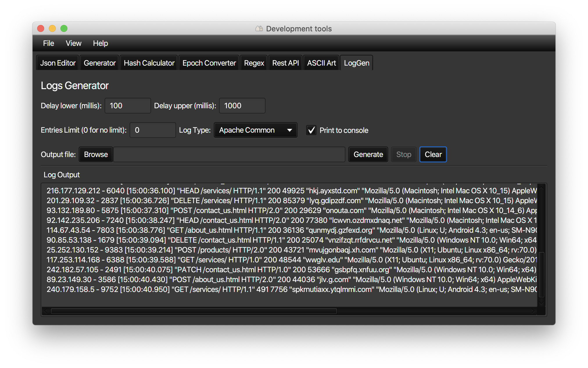Click the Delay lower millis field
The width and height of the screenshot is (588, 368).
pyautogui.click(x=128, y=106)
